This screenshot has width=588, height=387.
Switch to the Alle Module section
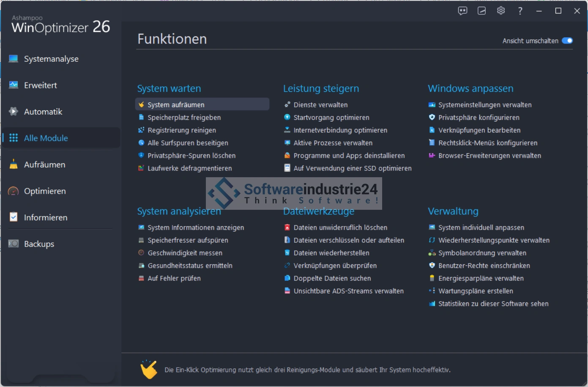click(x=46, y=138)
